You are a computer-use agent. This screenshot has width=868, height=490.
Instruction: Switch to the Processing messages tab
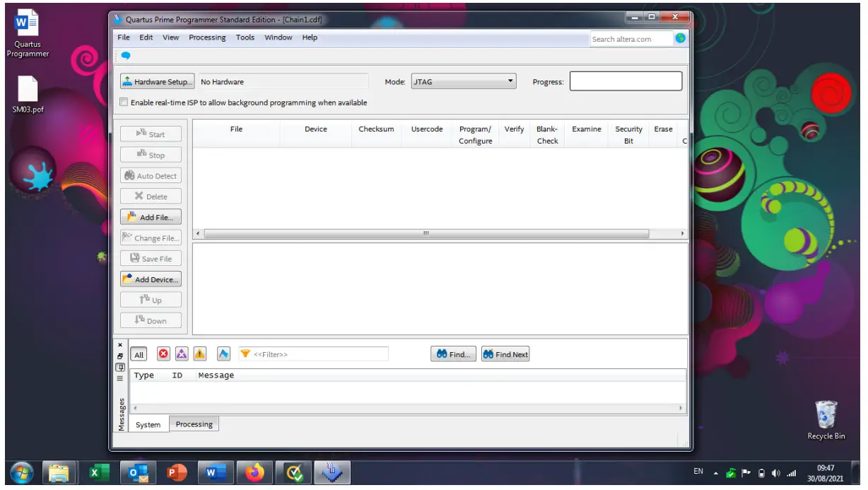click(x=194, y=424)
